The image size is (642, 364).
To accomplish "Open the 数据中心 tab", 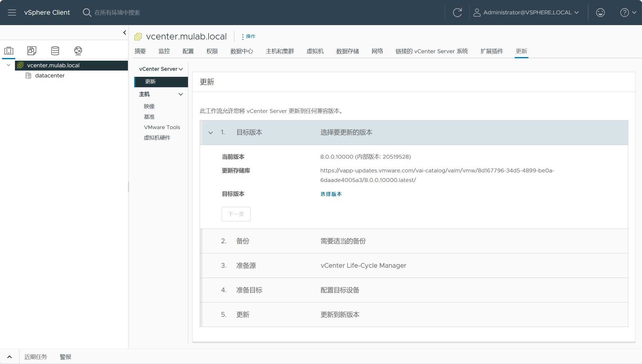I will click(x=242, y=51).
